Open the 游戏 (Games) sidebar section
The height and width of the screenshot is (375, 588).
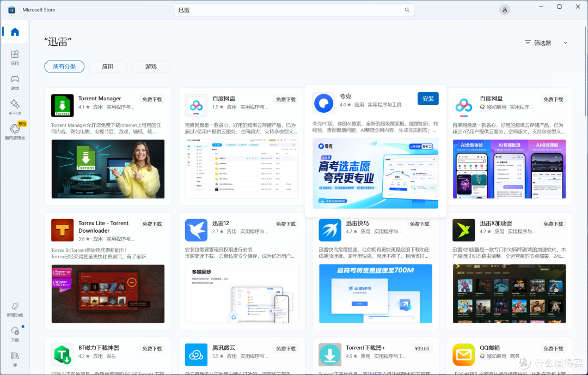[15, 83]
